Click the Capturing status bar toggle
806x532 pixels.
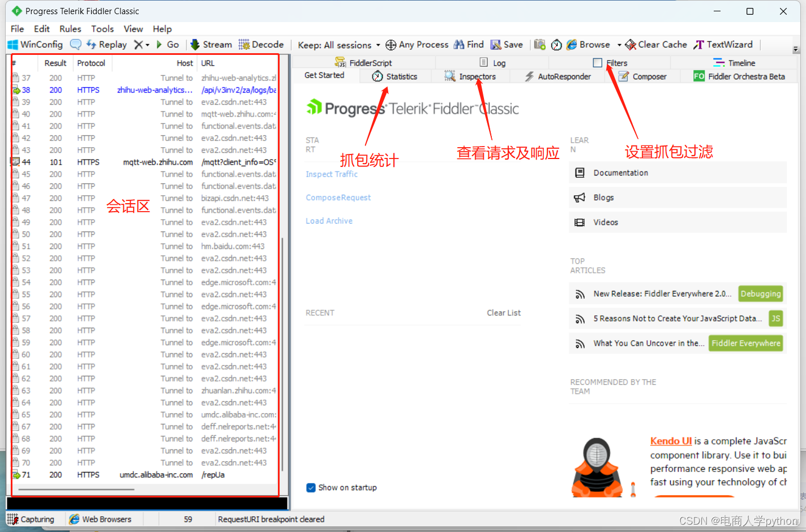[x=31, y=519]
